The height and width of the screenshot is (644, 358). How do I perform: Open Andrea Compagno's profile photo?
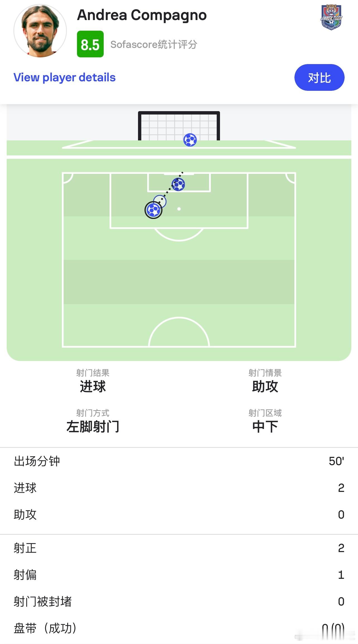(x=40, y=31)
